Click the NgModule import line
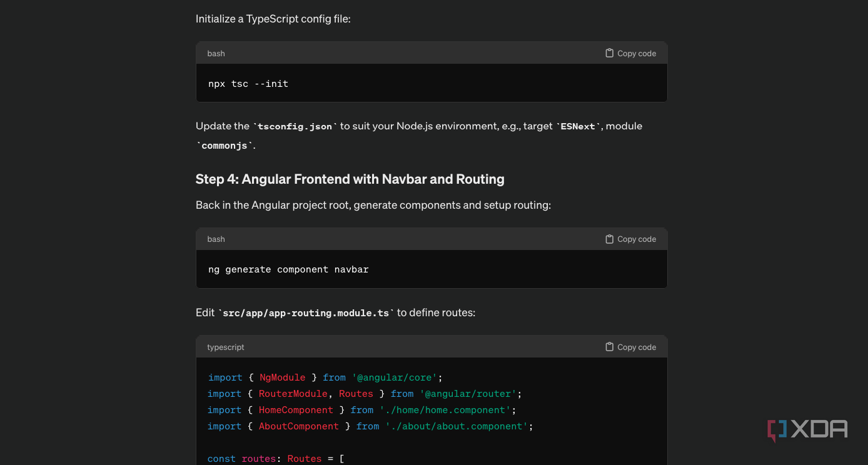The image size is (868, 465). (x=325, y=377)
